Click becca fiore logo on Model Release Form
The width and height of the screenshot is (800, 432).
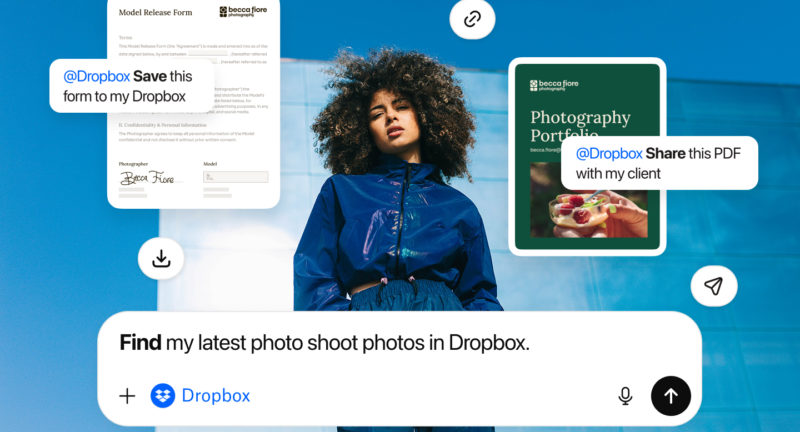tap(243, 13)
